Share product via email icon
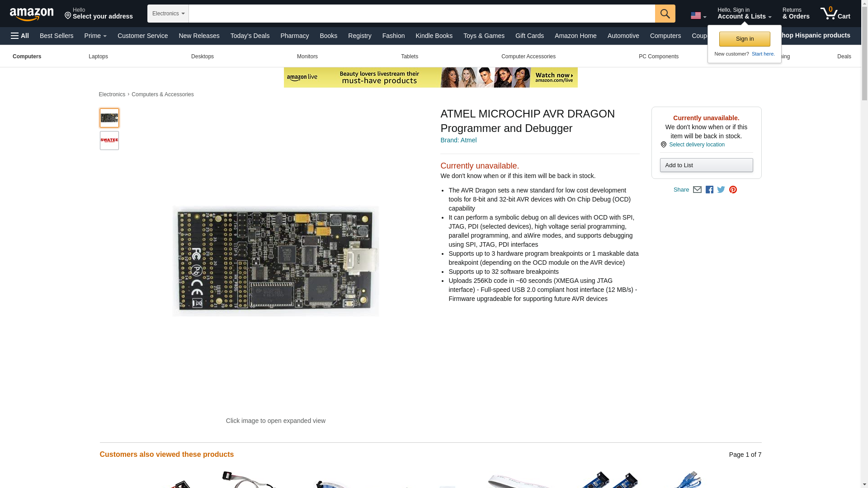This screenshot has width=868, height=488. (x=697, y=190)
